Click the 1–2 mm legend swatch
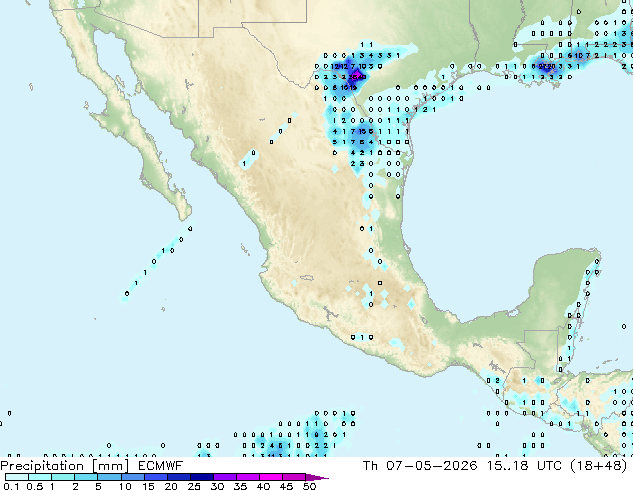Screen dimensions: 634x490 pos(63,477)
